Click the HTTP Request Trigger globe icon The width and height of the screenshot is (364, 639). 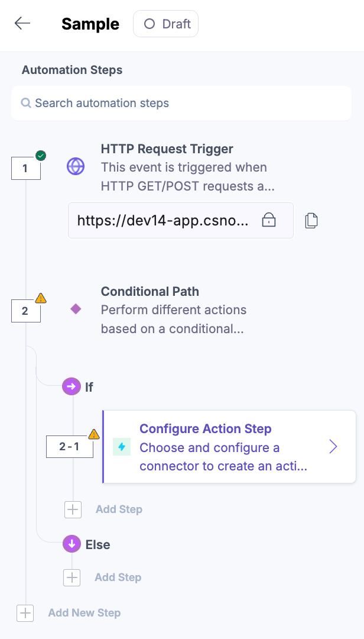[x=76, y=167]
